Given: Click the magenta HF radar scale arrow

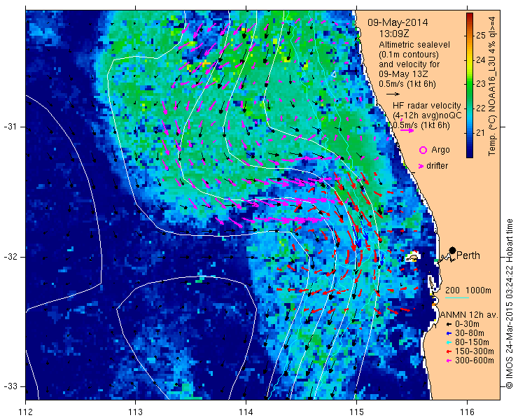Looking at the screenshot, I should (407, 130).
